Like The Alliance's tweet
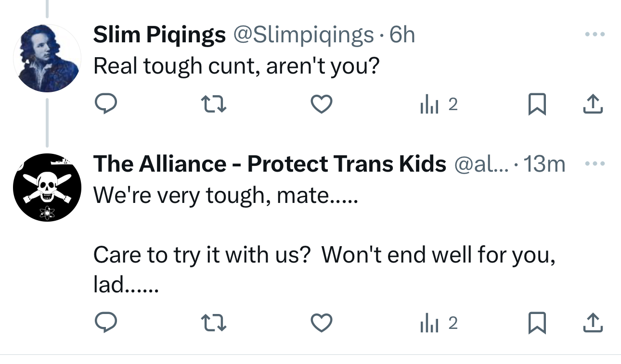Image resolution: width=621 pixels, height=364 pixels. click(x=322, y=324)
